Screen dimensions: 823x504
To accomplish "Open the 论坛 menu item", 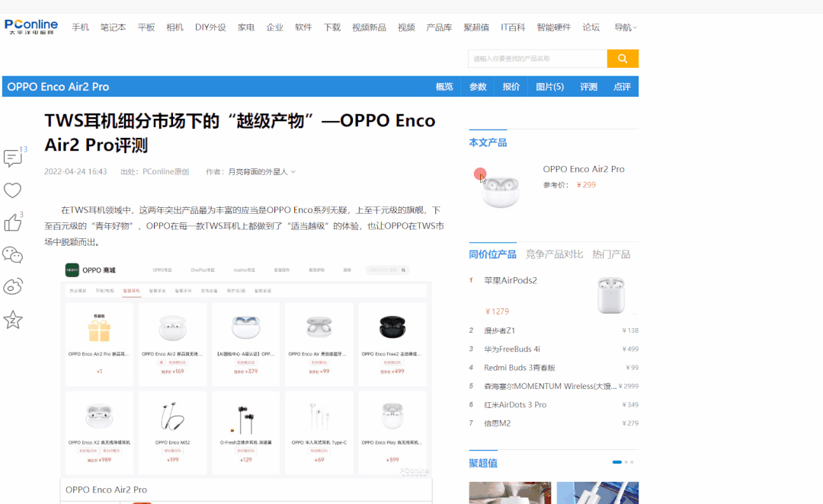I will (591, 27).
